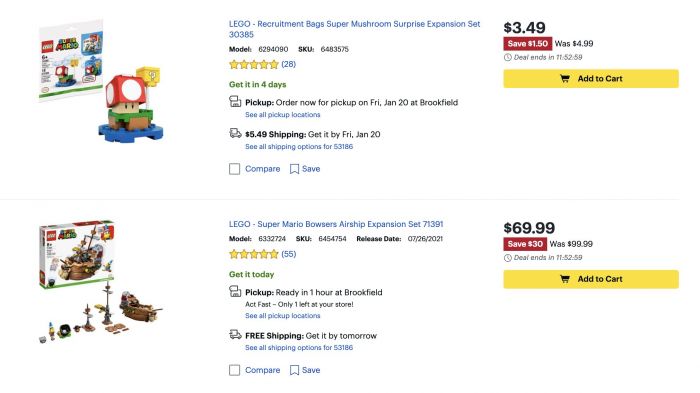The width and height of the screenshot is (700, 393).
Task: See all shipping options for 53186 under FREE Shipping
Action: coord(299,347)
